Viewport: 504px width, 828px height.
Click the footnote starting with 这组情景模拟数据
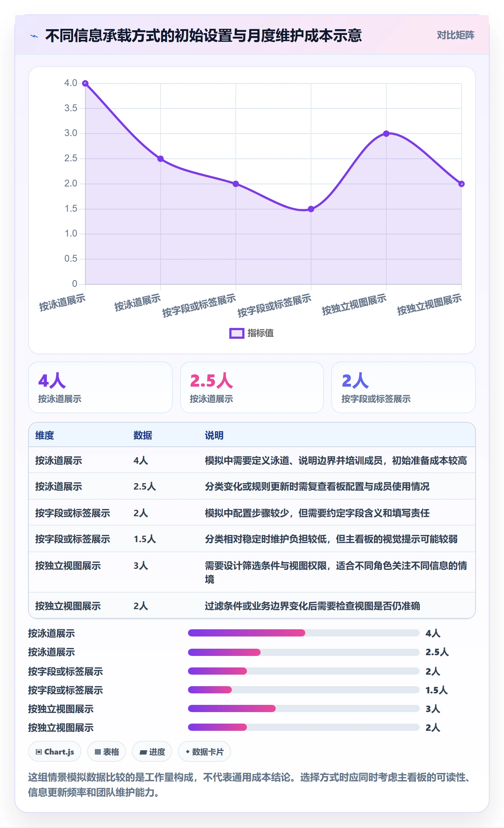coord(249,785)
